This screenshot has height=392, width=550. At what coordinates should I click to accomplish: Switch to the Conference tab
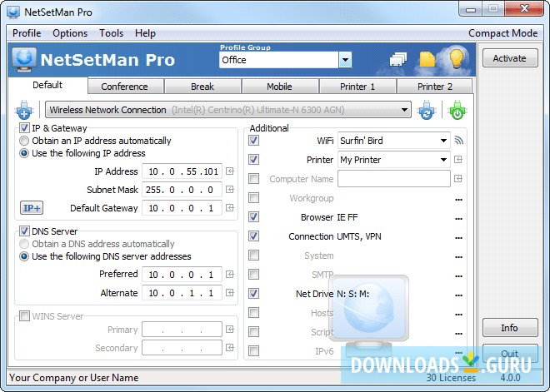click(124, 87)
